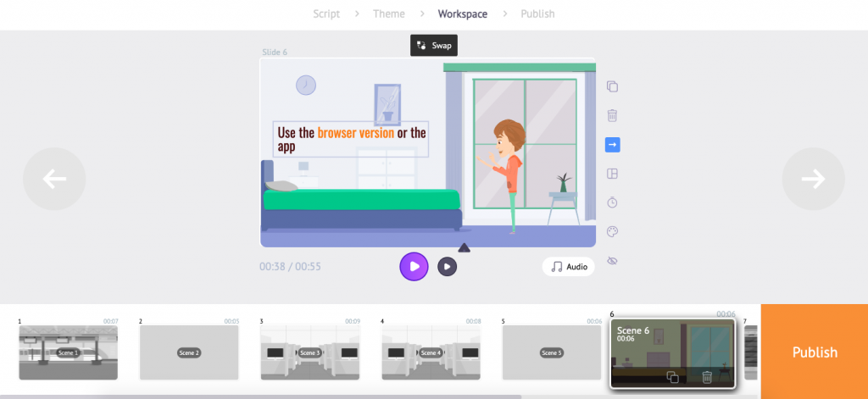Go to the Theme step
Screen dimensions: 868x399
click(x=388, y=14)
